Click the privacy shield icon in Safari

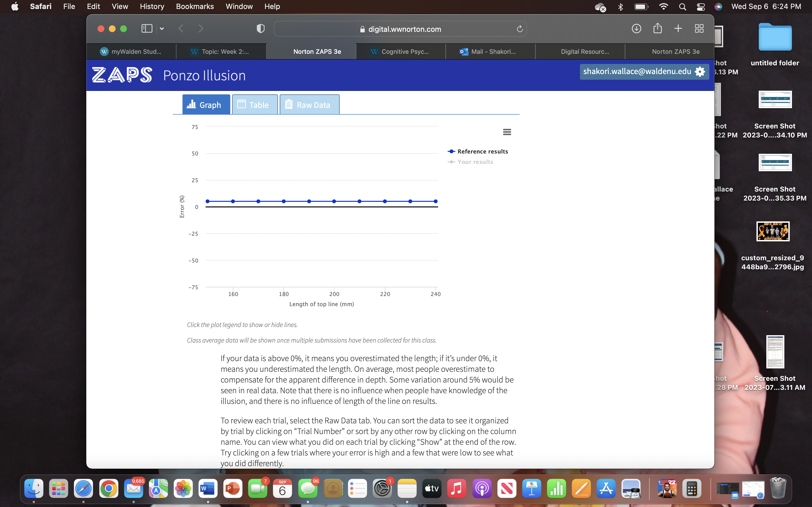click(261, 28)
